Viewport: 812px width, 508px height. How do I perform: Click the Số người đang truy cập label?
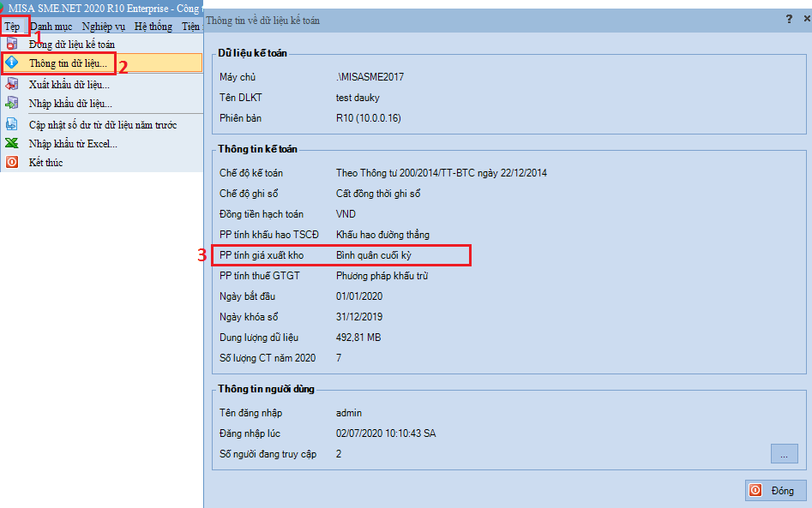[268, 454]
